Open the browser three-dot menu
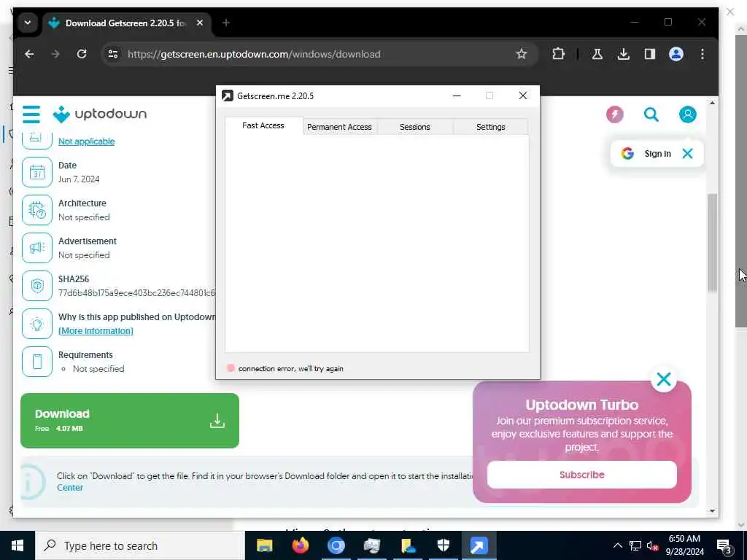The height and width of the screenshot is (560, 747). [703, 54]
